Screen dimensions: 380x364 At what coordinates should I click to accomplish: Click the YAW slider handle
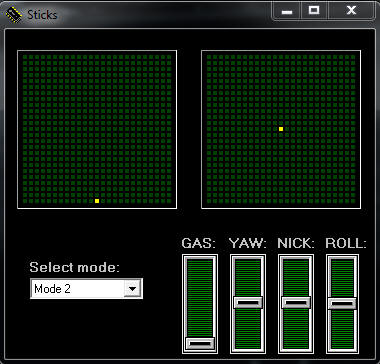click(248, 302)
